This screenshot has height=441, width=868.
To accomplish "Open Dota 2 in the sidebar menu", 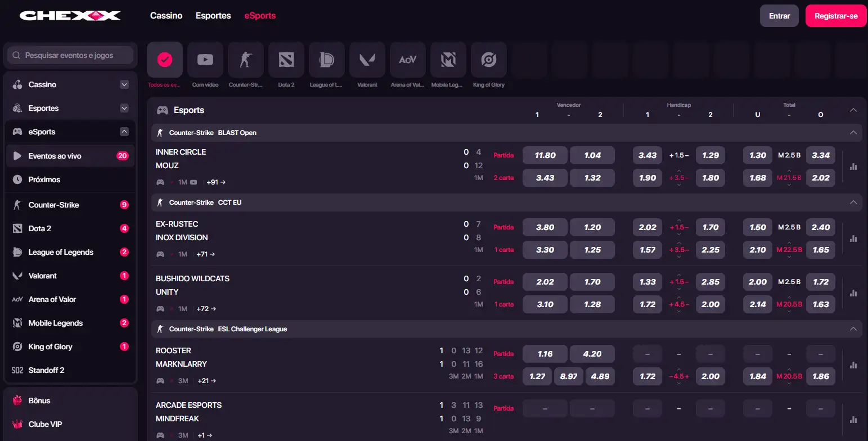I will tap(70, 228).
